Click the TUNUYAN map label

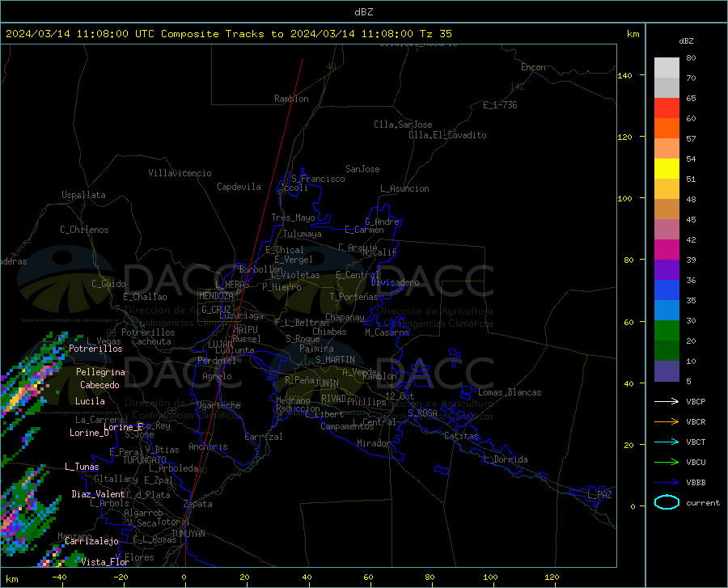188,534
